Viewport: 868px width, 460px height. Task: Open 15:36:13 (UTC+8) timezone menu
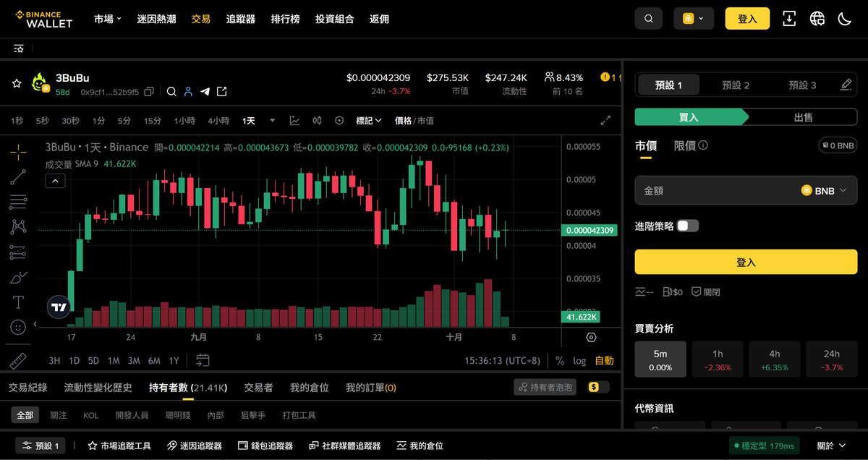502,360
